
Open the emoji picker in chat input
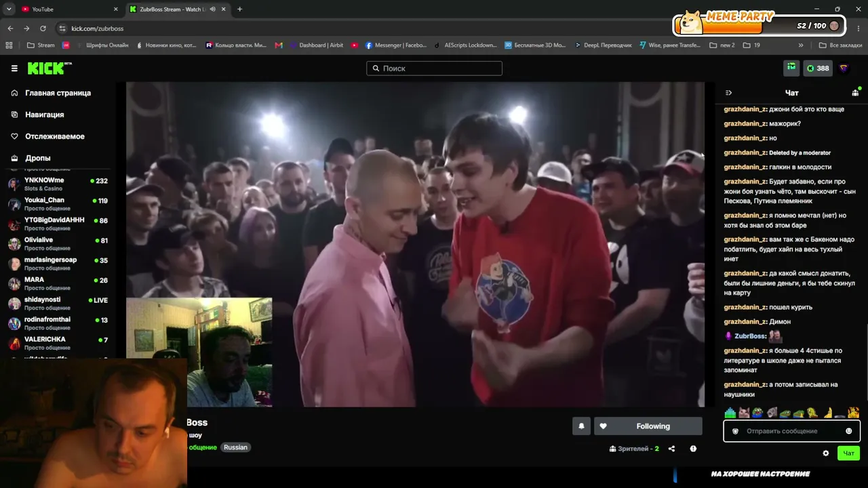849,431
